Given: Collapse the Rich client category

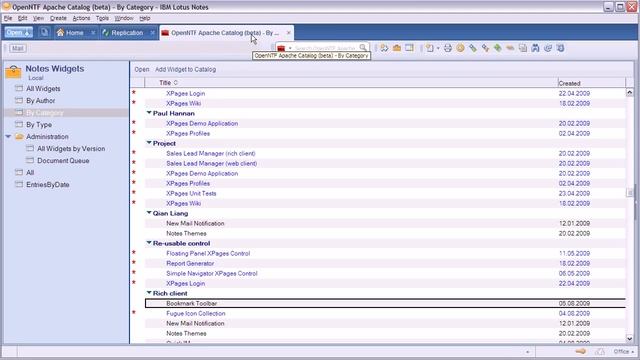Looking at the screenshot, I should tap(149, 293).
